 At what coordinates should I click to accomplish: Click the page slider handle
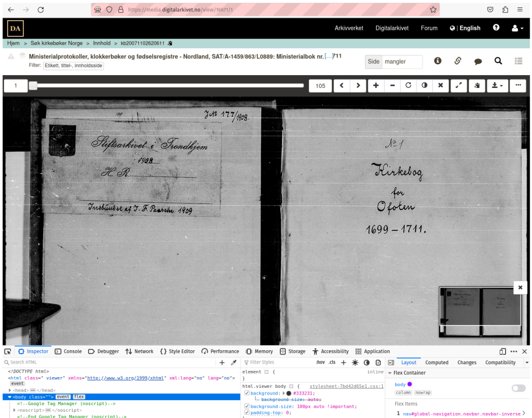pos(33,85)
